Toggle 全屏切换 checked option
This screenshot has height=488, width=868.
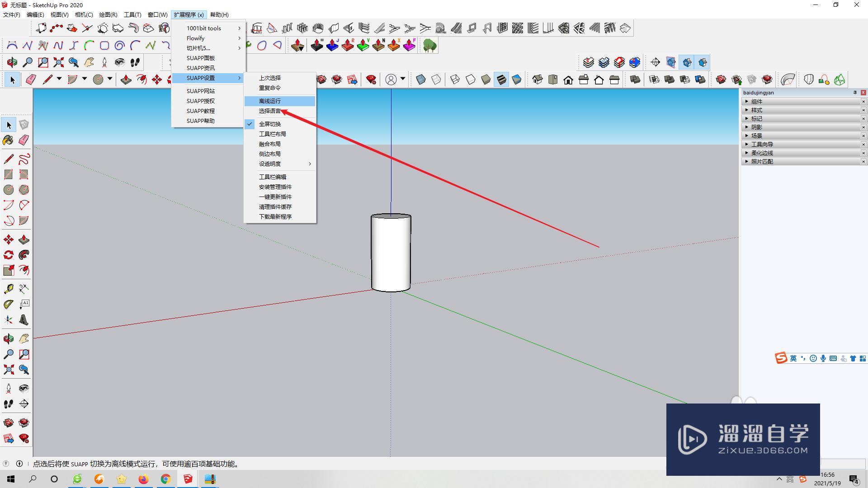[280, 124]
